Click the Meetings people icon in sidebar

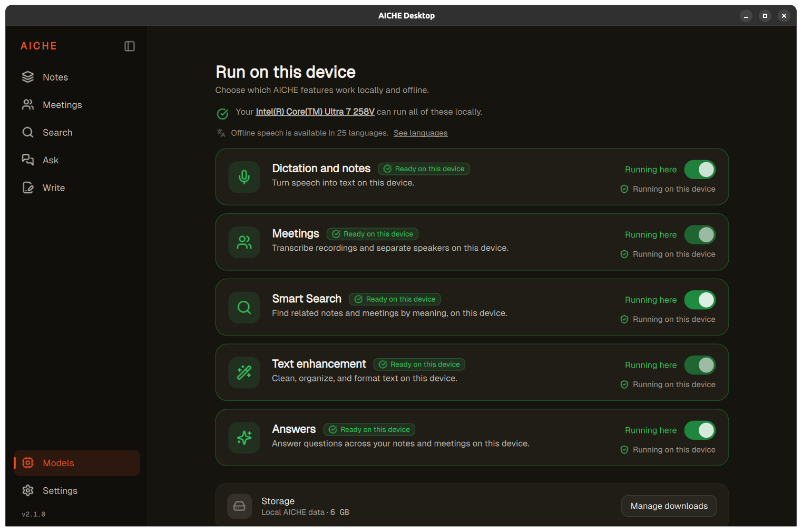pos(28,105)
